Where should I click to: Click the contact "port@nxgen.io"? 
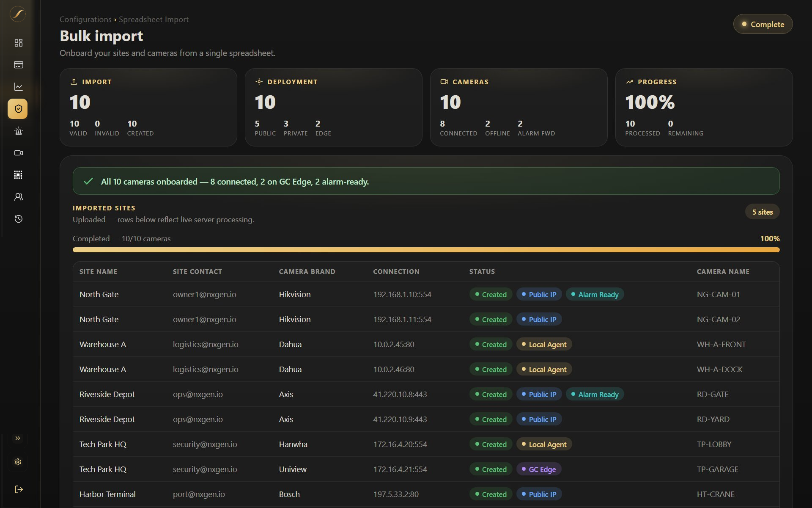[x=199, y=494]
